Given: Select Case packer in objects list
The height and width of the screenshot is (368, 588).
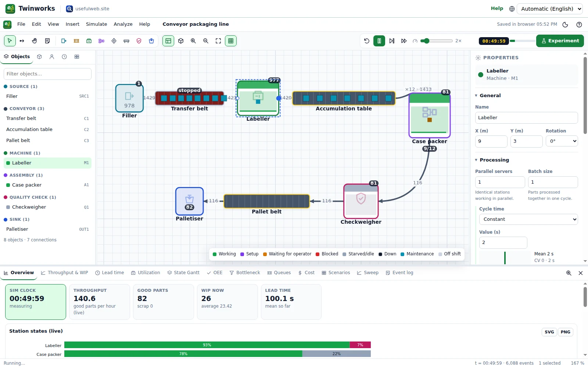Looking at the screenshot, I should click(47, 185).
